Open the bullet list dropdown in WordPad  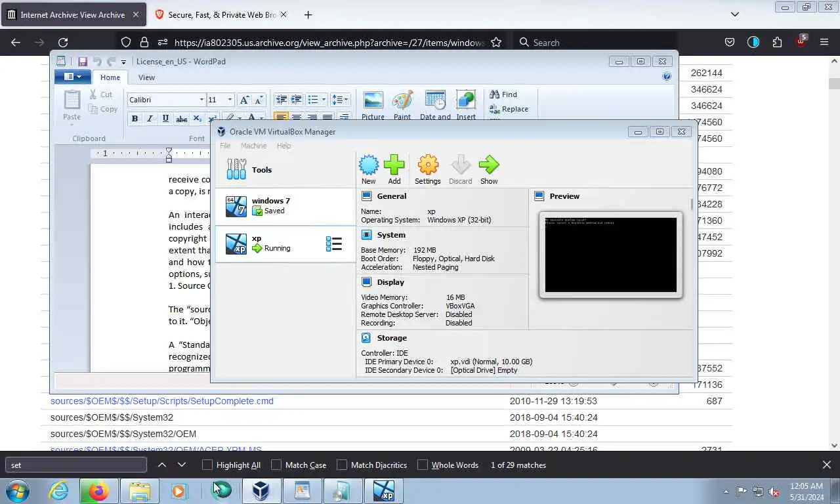tap(323, 100)
